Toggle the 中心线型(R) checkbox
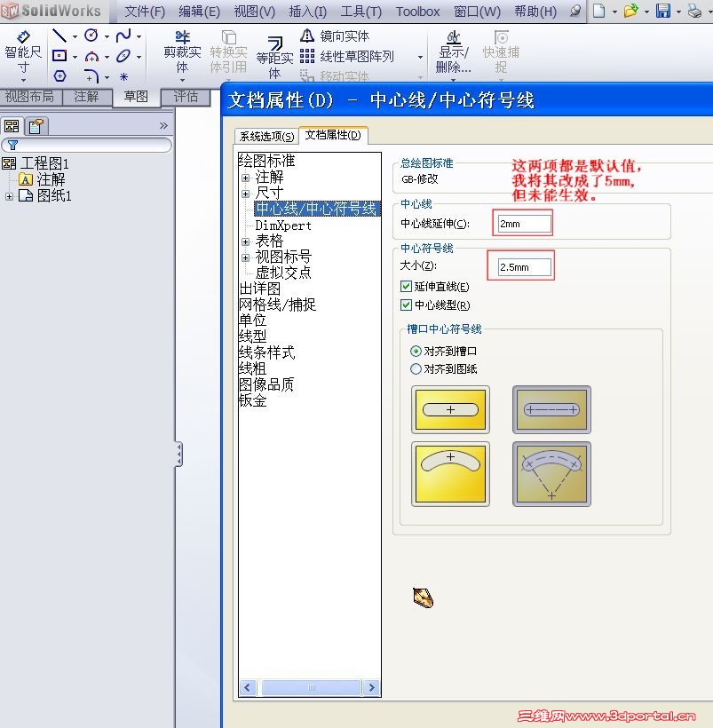Image resolution: width=713 pixels, height=728 pixels. pyautogui.click(x=406, y=305)
